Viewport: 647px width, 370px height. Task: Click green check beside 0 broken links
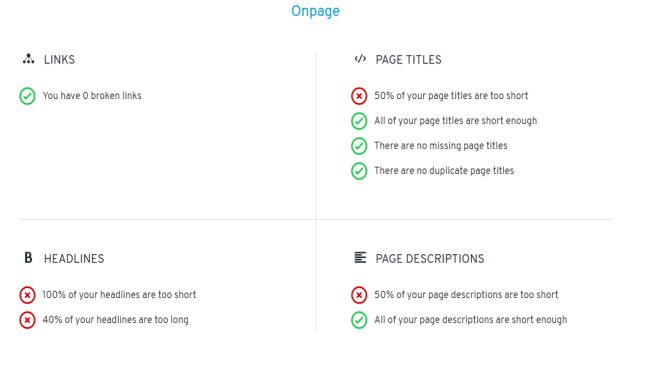[27, 96]
